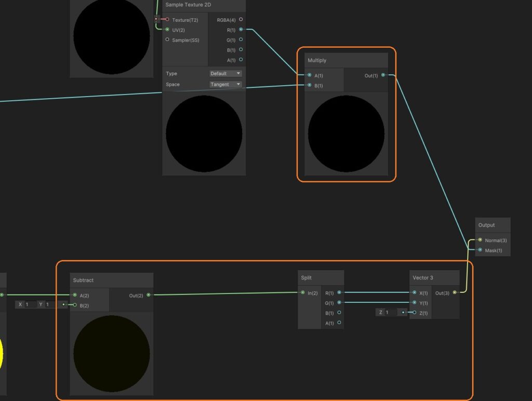Click the Split node B(1) output port
Image resolution: width=532 pixels, height=401 pixels.
[339, 313]
